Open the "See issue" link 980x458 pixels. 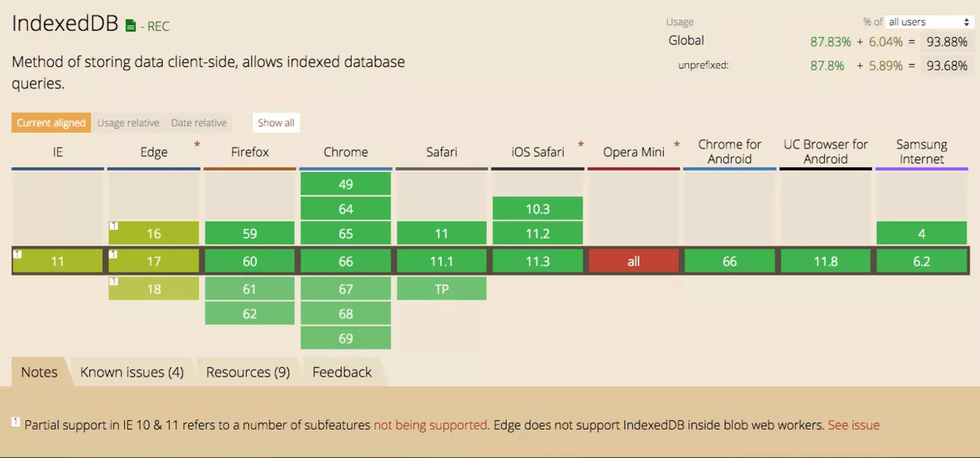pos(854,425)
